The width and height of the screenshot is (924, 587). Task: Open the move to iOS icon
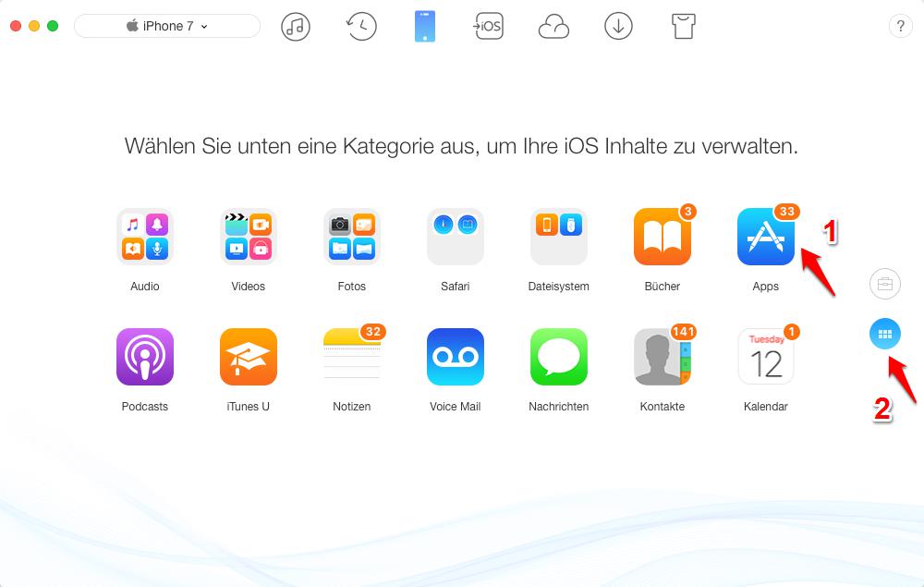pos(489,27)
